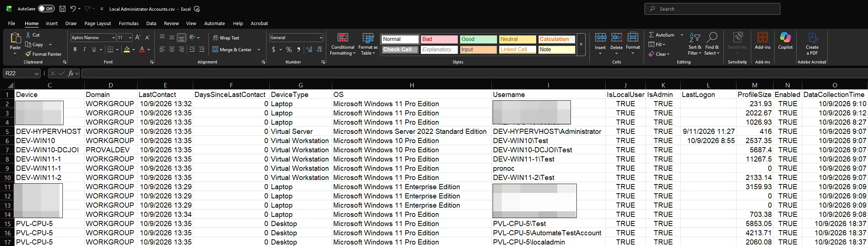
Task: Apply the red font color
Action: tap(142, 49)
